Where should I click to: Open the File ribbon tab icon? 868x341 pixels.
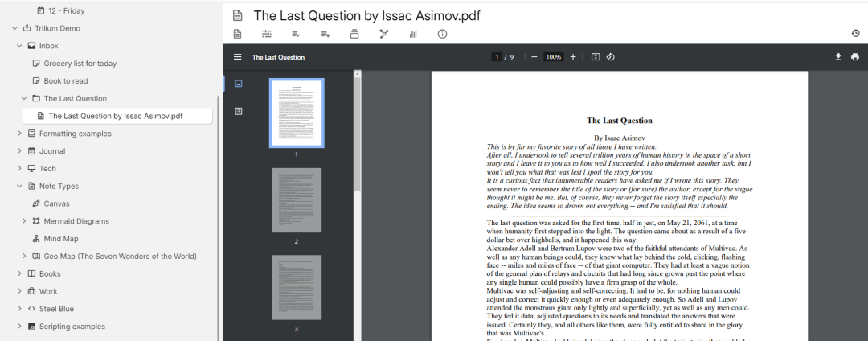237,34
